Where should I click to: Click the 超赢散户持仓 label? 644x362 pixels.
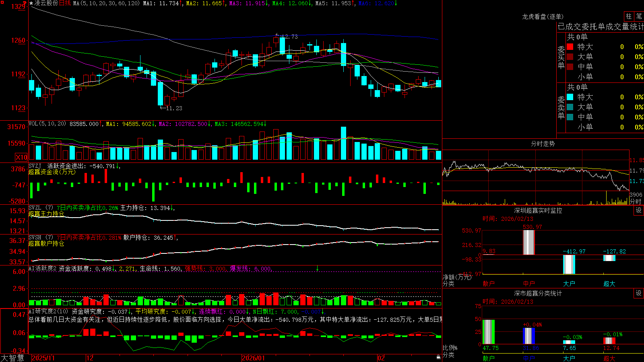pyautogui.click(x=46, y=243)
